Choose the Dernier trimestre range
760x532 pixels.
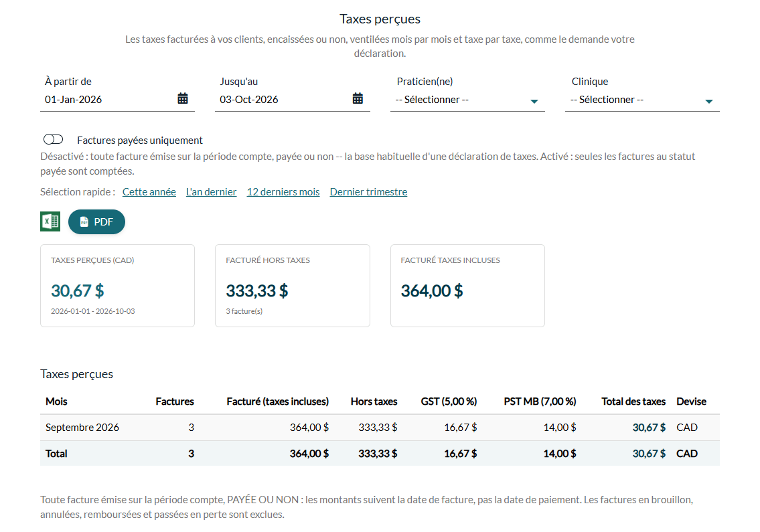point(368,192)
